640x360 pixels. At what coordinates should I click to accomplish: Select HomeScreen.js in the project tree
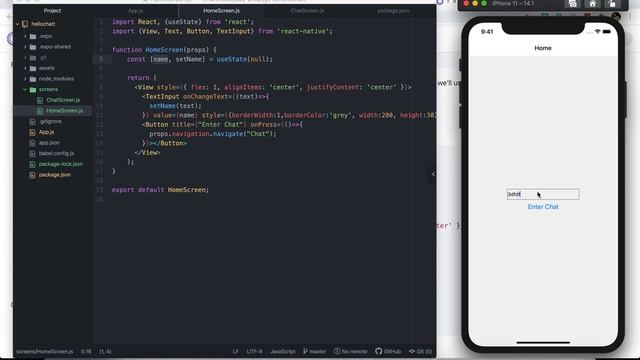tap(64, 111)
